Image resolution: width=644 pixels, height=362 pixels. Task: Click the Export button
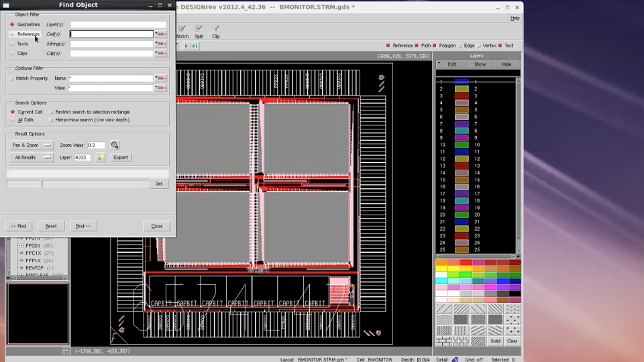(121, 157)
